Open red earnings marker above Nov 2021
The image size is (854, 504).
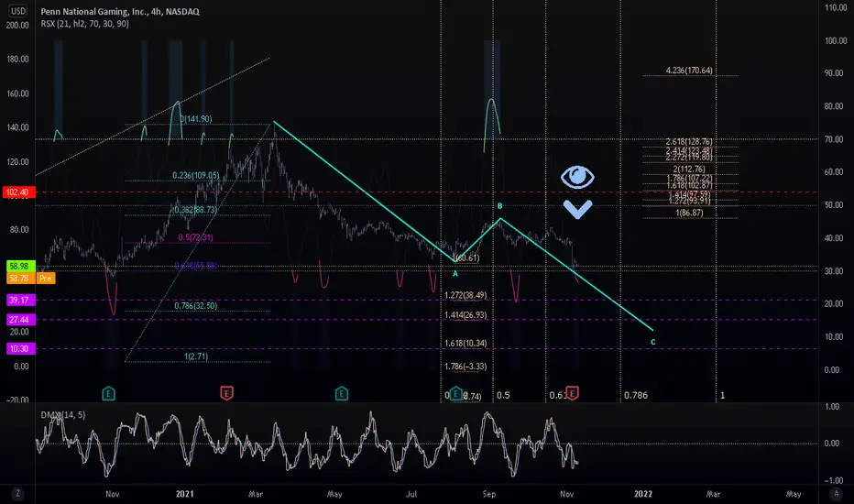[x=572, y=393]
